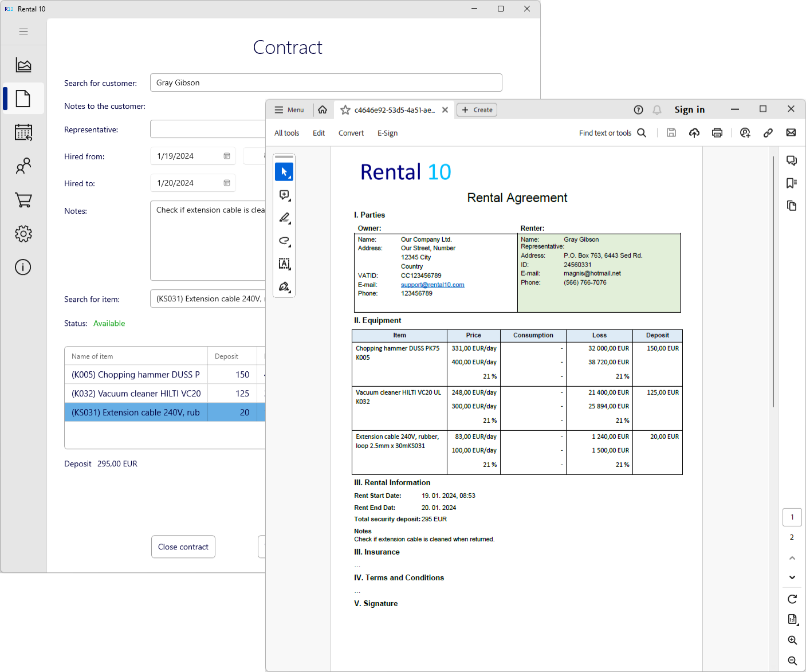Choose the Fill and sign pen tool
The width and height of the screenshot is (806, 672).
[x=284, y=286]
